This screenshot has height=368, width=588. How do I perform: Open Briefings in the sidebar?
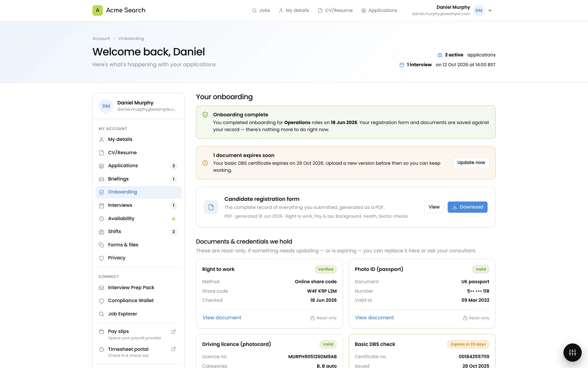click(x=139, y=179)
